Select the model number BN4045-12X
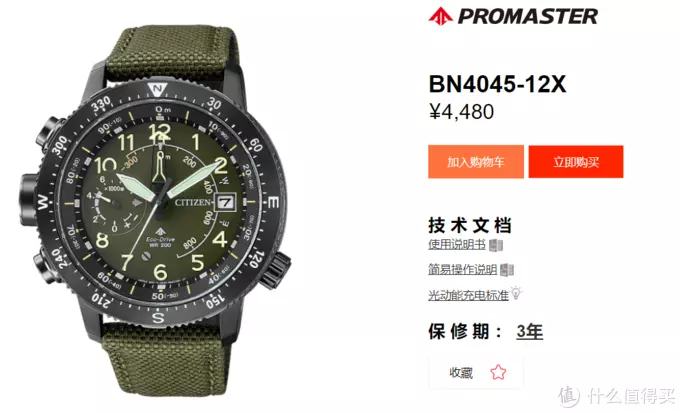 click(497, 84)
